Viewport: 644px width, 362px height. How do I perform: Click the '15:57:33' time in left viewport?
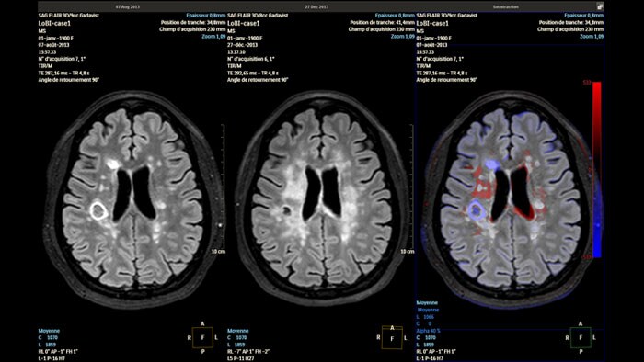47,52
